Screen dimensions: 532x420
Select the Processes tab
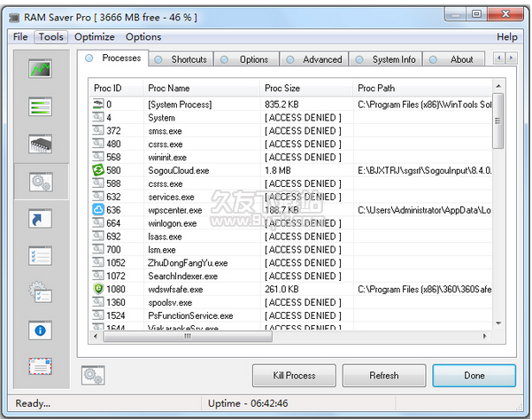113,58
